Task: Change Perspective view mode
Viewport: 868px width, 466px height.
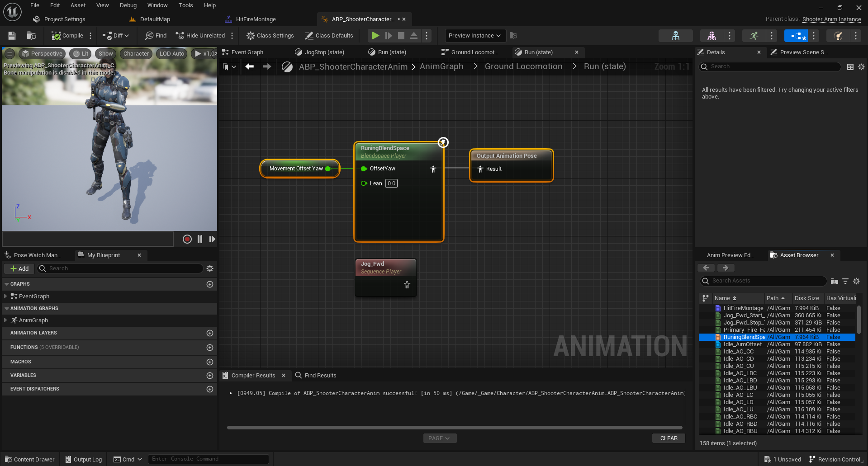Action: pyautogui.click(x=42, y=54)
